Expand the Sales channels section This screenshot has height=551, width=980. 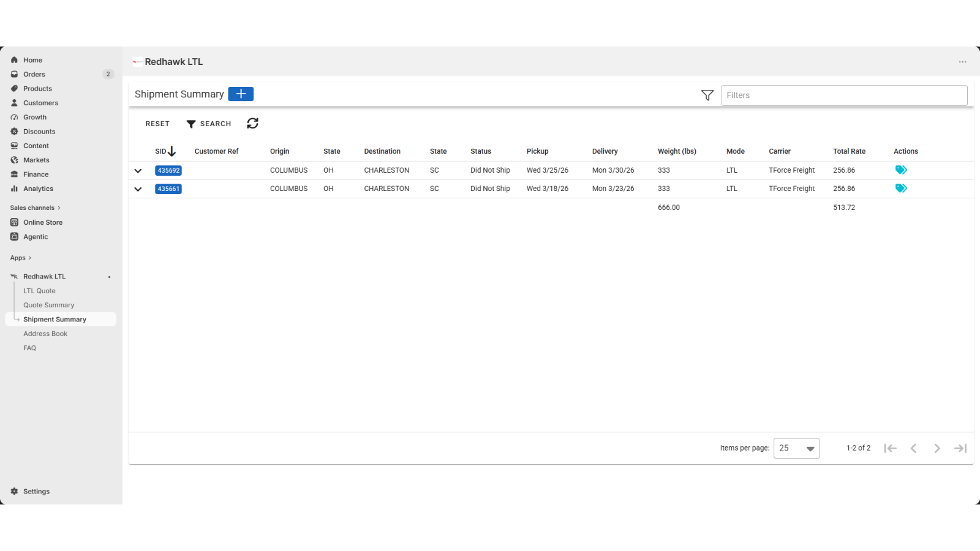pos(35,208)
